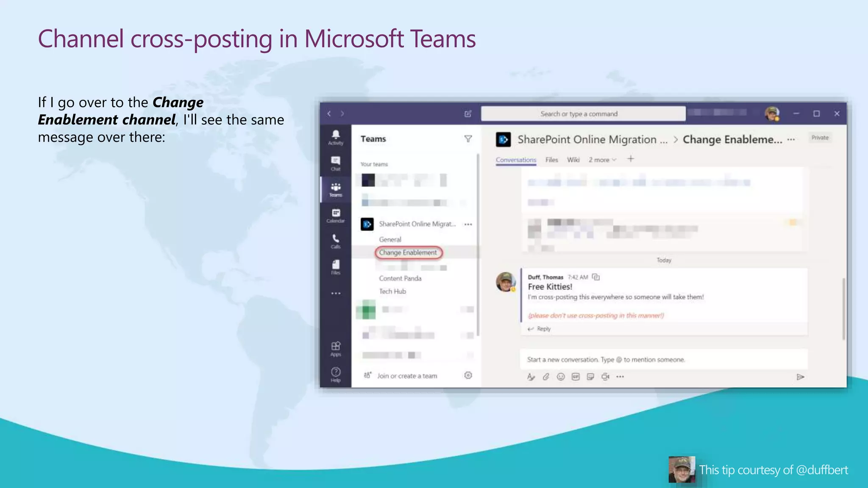This screenshot has width=868, height=488.
Task: Open the Files sidebar section
Action: (x=335, y=267)
